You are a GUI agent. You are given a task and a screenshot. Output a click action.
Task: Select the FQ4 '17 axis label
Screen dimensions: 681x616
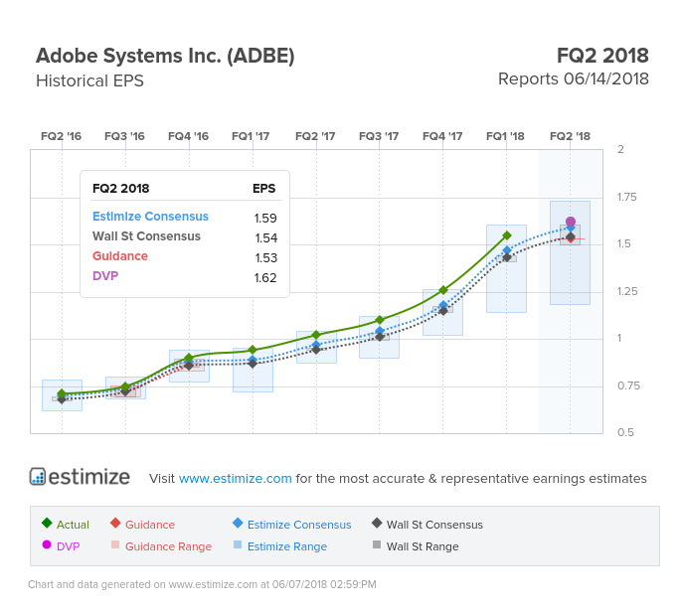coord(442,136)
